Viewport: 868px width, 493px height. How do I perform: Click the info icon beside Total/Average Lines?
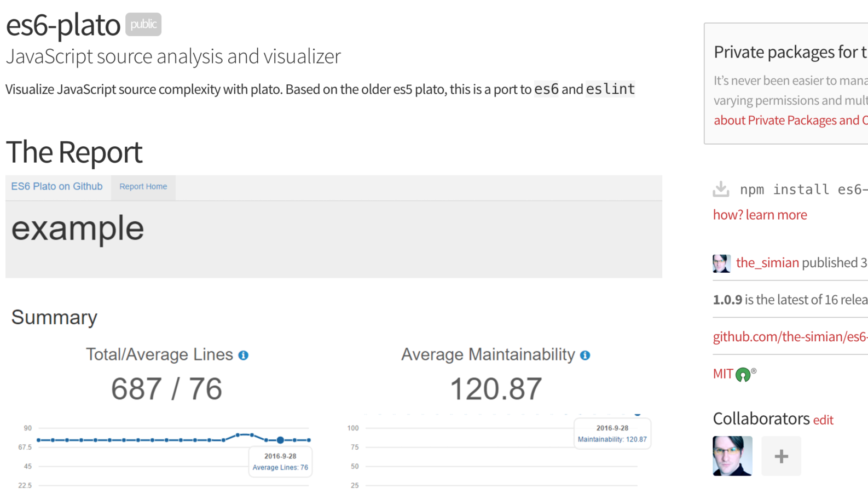pyautogui.click(x=244, y=356)
